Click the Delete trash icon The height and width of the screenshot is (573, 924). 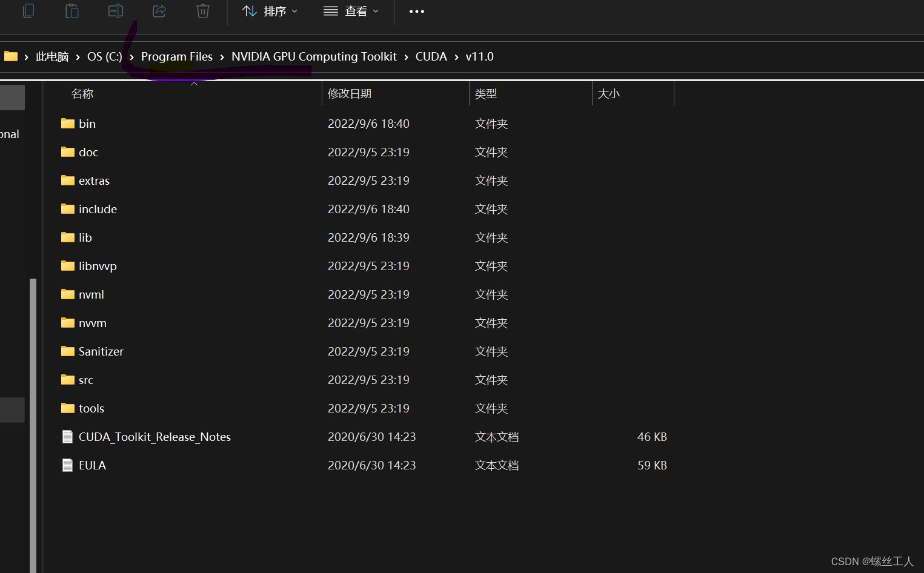coord(203,11)
